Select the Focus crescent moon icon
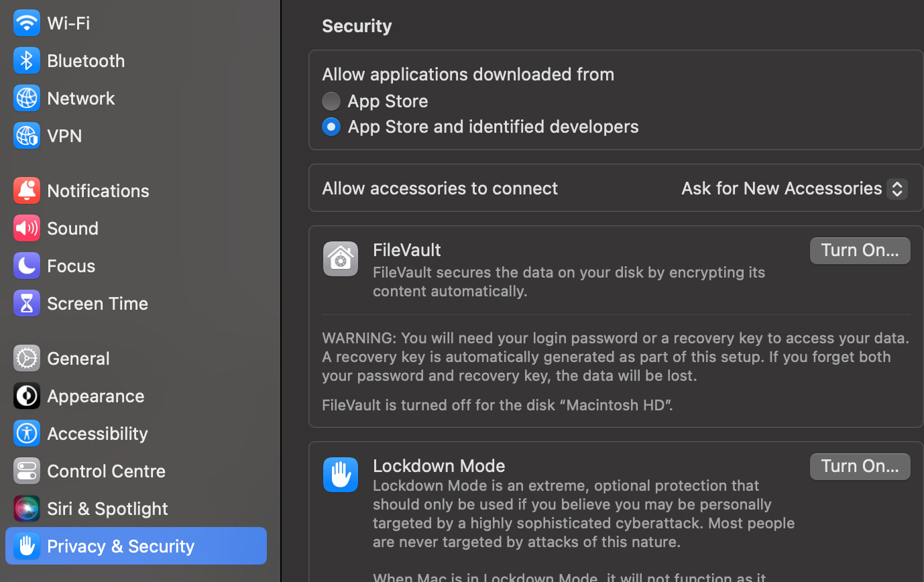 (x=26, y=266)
